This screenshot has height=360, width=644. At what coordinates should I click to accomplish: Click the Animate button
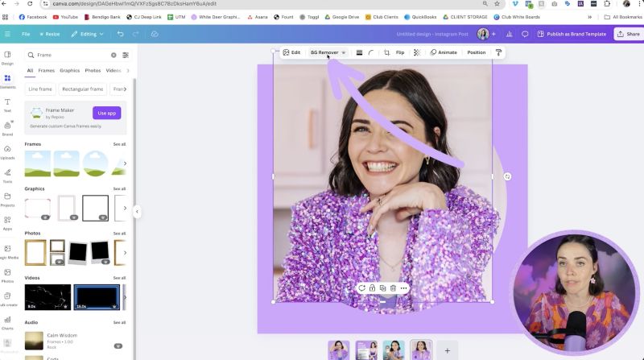coord(444,52)
